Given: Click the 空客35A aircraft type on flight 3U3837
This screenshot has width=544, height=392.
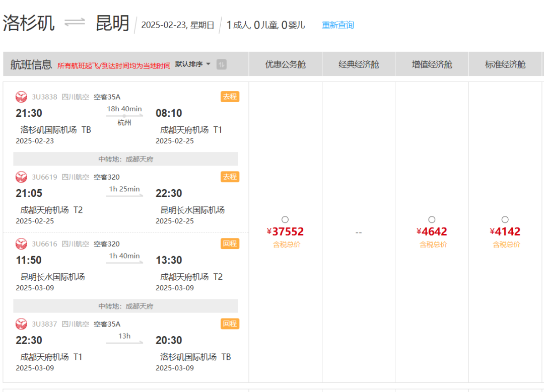Looking at the screenshot, I should click(x=107, y=324).
